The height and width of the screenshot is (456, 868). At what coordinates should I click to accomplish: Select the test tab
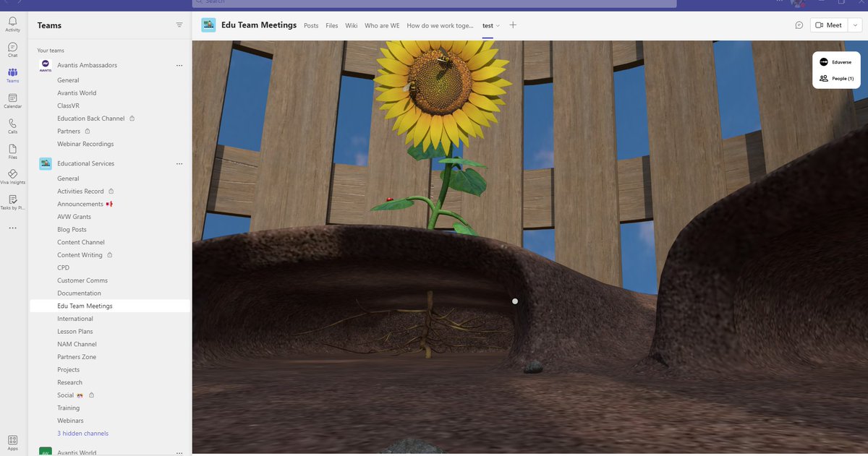[488, 25]
